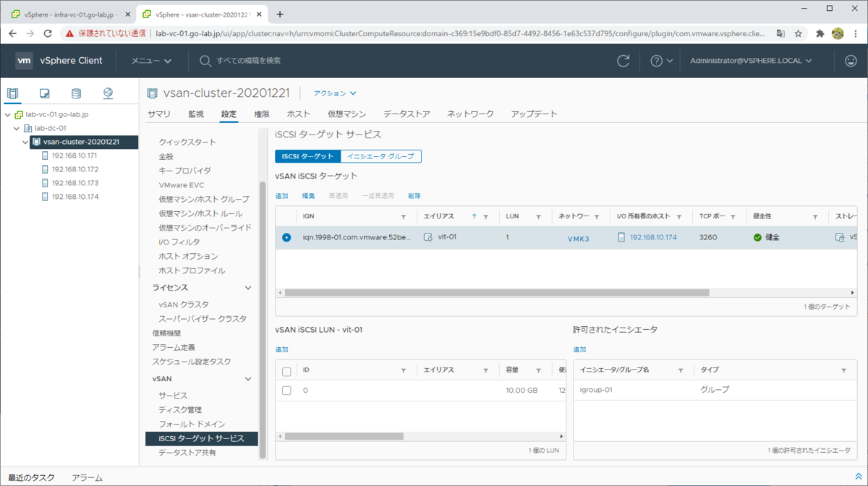
Task: Open フォールト ドメイン settings item
Action: (x=192, y=425)
